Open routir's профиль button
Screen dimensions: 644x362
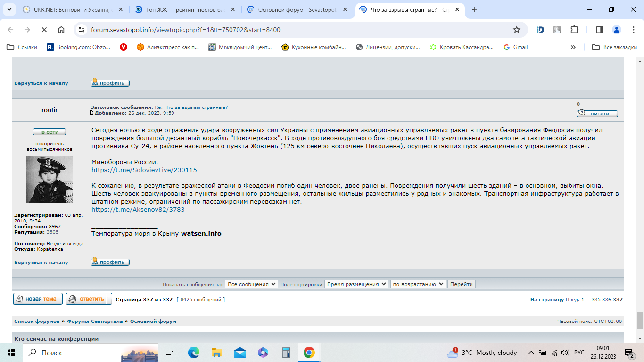tap(110, 262)
